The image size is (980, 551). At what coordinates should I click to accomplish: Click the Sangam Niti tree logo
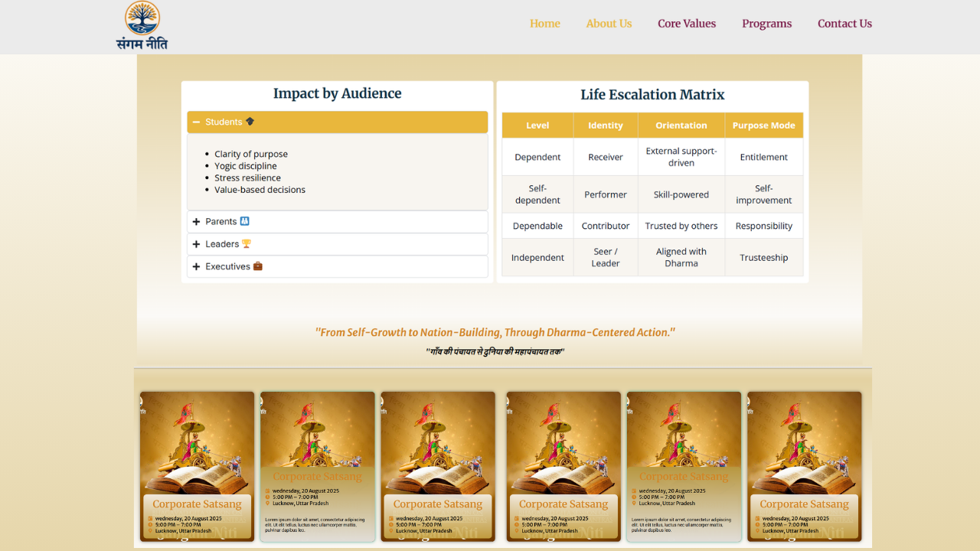[142, 26]
